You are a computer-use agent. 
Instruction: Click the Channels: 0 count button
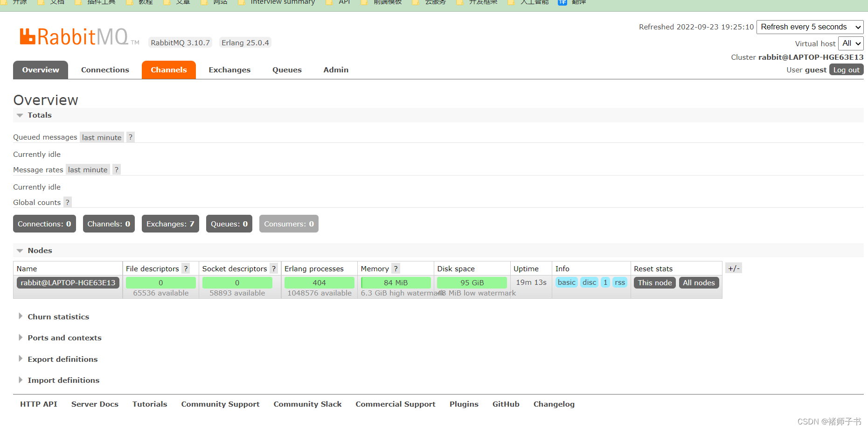point(109,224)
